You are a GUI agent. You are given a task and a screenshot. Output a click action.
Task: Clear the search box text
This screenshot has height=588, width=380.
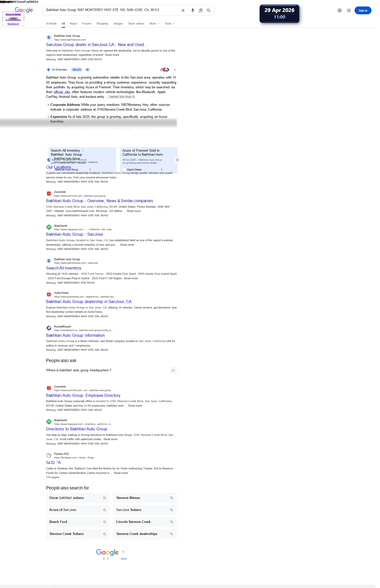(183, 11)
